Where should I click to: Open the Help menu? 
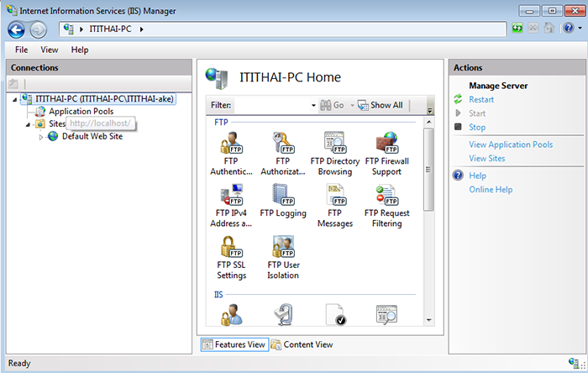click(x=80, y=50)
